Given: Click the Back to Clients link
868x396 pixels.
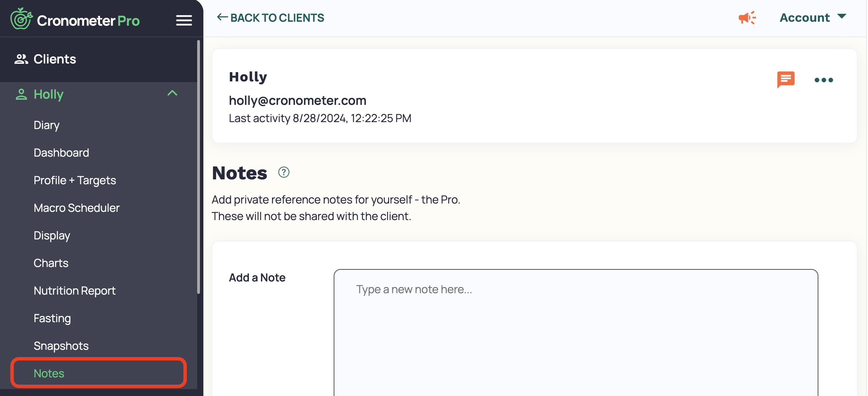Looking at the screenshot, I should tap(271, 17).
